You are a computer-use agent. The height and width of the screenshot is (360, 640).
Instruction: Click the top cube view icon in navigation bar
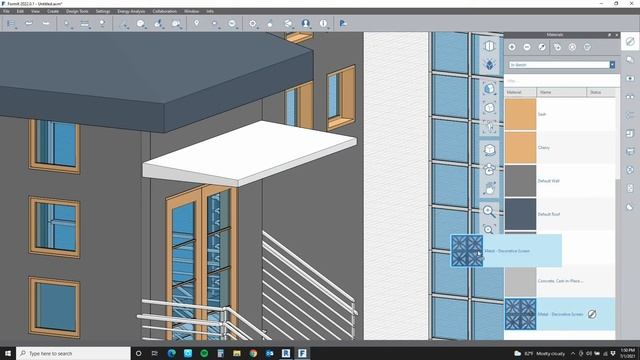(x=489, y=46)
